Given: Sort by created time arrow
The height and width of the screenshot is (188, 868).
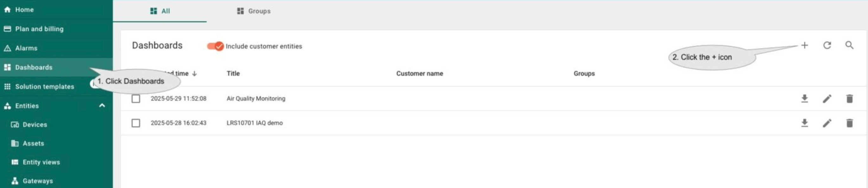Looking at the screenshot, I should click(x=194, y=74).
